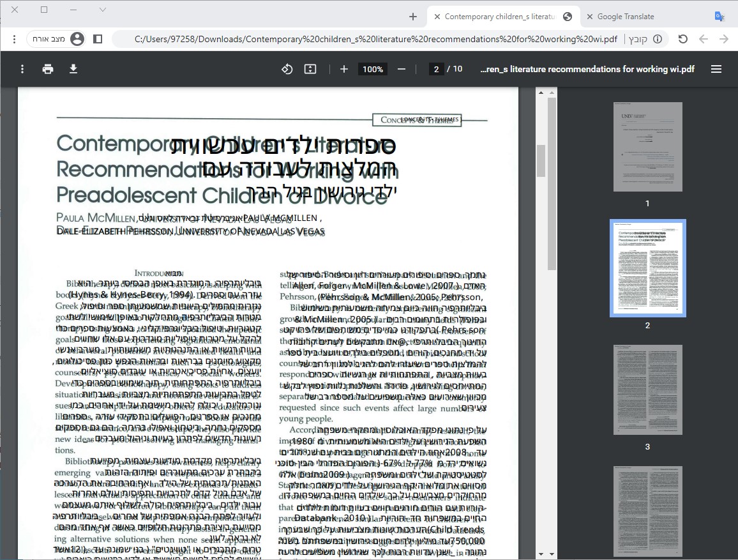
Task: Toggle fit to page view
Action: (310, 69)
